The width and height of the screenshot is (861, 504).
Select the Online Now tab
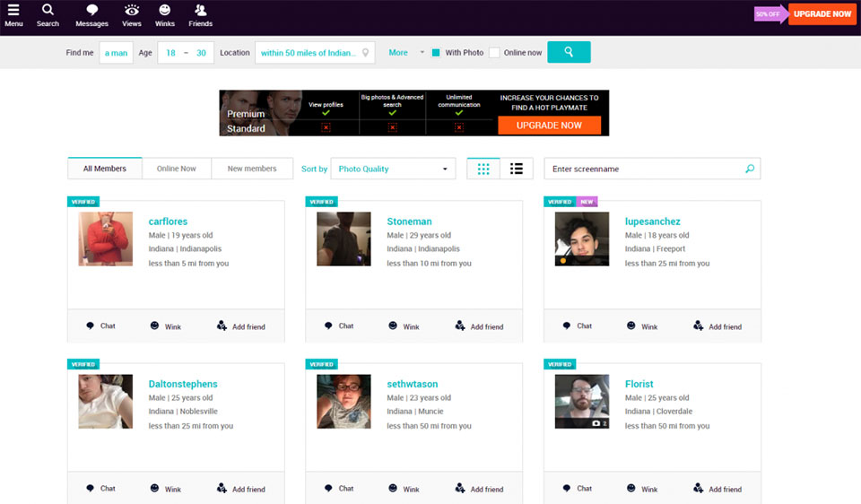pyautogui.click(x=176, y=169)
